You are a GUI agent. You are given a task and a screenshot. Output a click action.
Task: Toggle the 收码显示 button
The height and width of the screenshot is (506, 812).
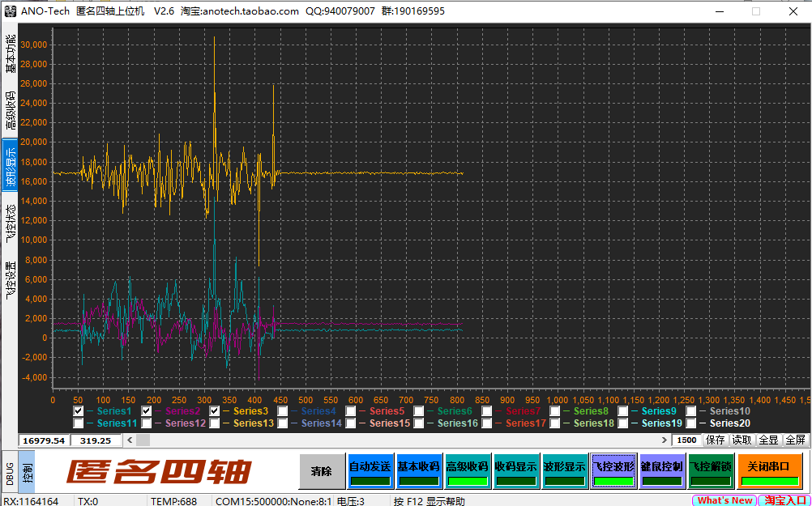click(515, 471)
